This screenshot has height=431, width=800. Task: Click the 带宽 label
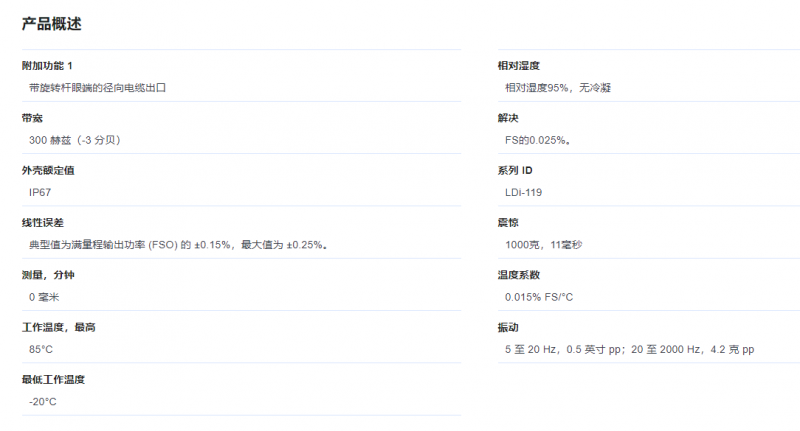point(32,118)
